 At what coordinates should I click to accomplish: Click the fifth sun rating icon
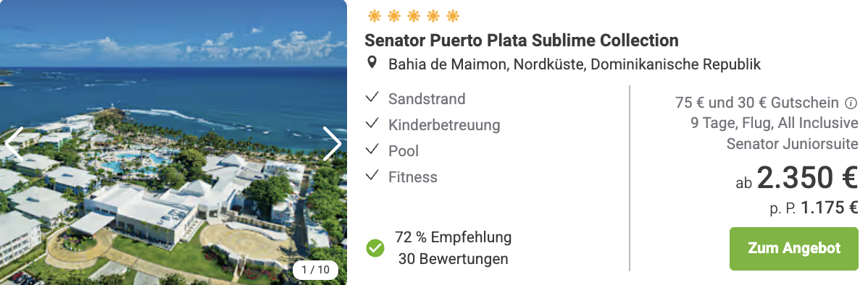tap(453, 17)
